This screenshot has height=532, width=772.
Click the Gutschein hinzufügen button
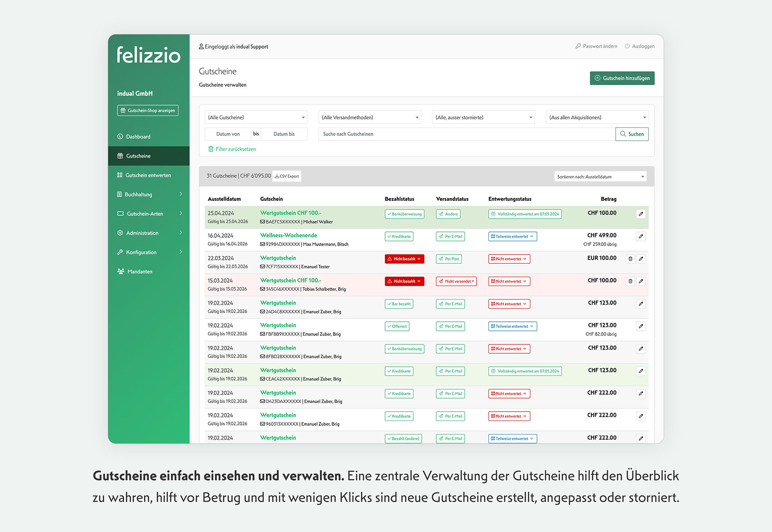pos(622,78)
